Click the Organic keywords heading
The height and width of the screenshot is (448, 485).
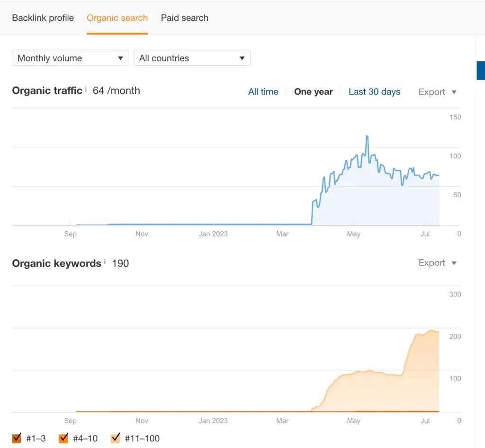57,263
